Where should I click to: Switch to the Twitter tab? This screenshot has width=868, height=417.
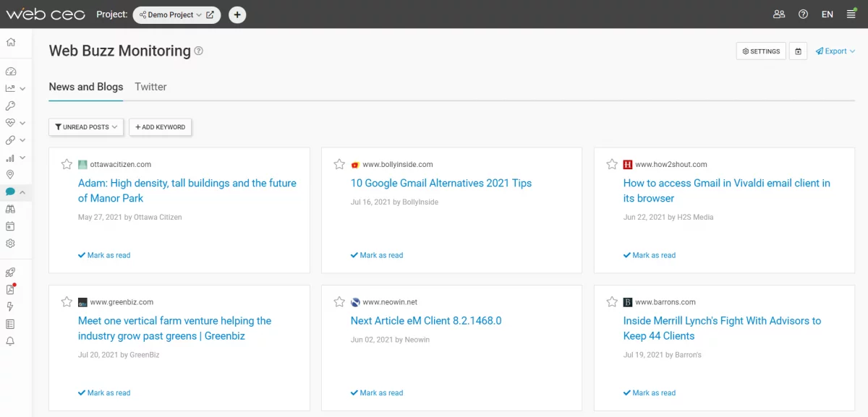tap(150, 87)
